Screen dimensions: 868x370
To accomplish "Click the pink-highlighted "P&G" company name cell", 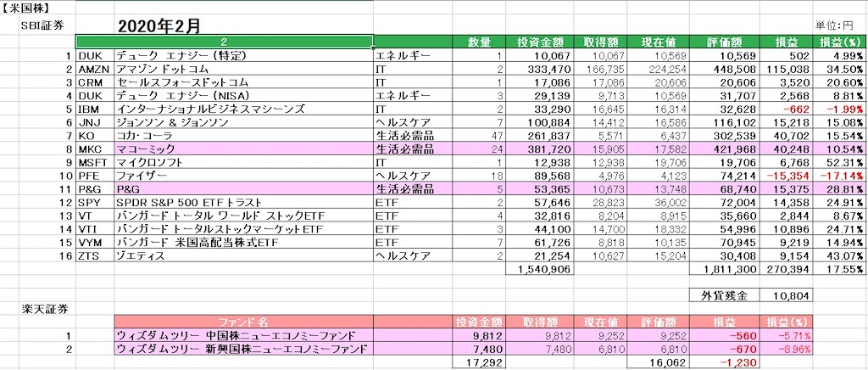I will pos(243,189).
